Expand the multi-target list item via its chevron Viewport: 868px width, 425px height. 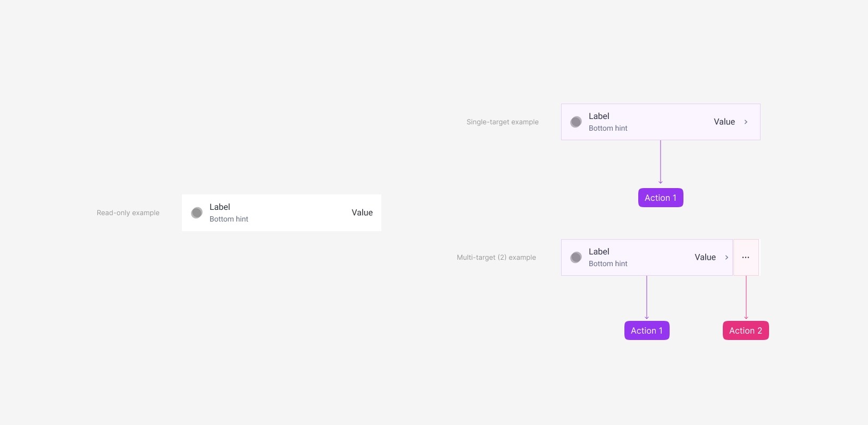coord(727,257)
